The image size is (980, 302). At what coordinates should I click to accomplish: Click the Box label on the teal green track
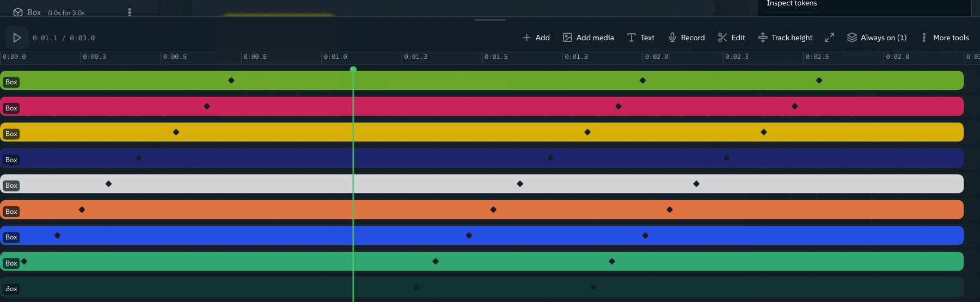click(11, 263)
